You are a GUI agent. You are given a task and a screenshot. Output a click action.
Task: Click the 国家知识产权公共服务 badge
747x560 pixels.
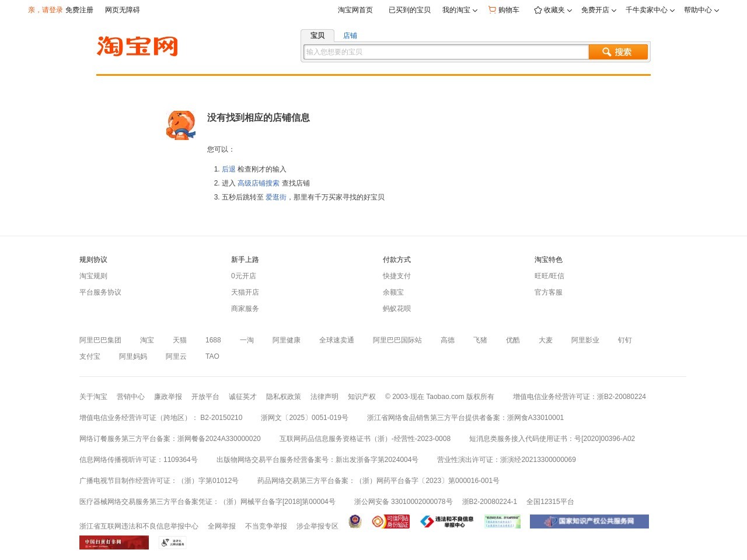pyautogui.click(x=589, y=521)
